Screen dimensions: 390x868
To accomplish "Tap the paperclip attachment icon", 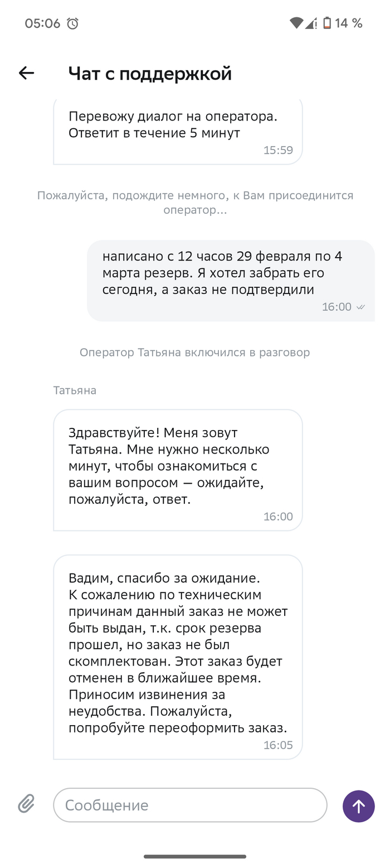I will click(x=26, y=804).
